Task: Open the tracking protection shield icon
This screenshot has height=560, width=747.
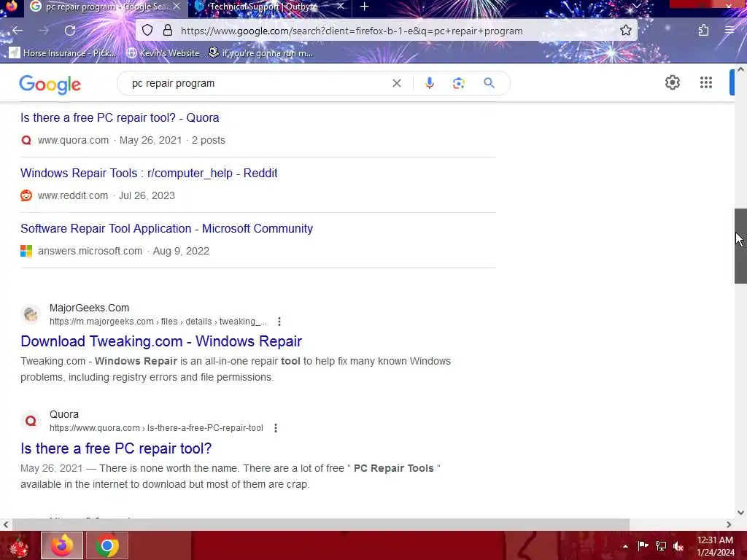Action: click(x=147, y=31)
